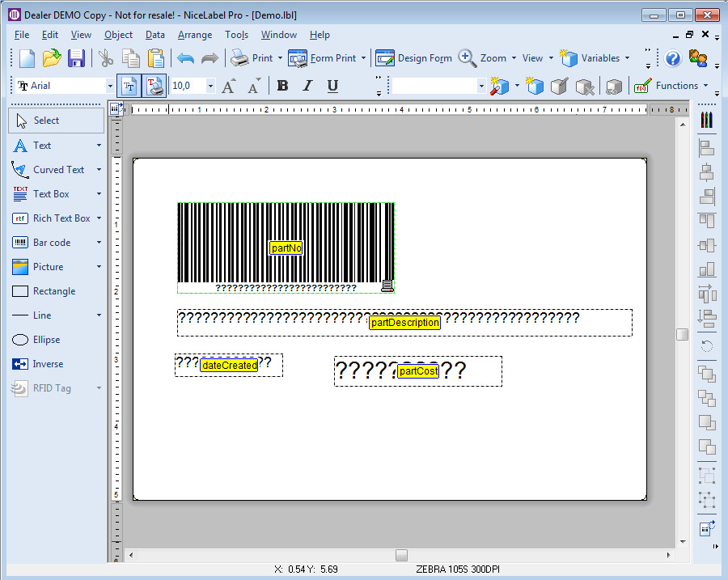Viewport: 728px width, 580px height.
Task: Open the Arial font name dropdown
Action: tap(110, 86)
